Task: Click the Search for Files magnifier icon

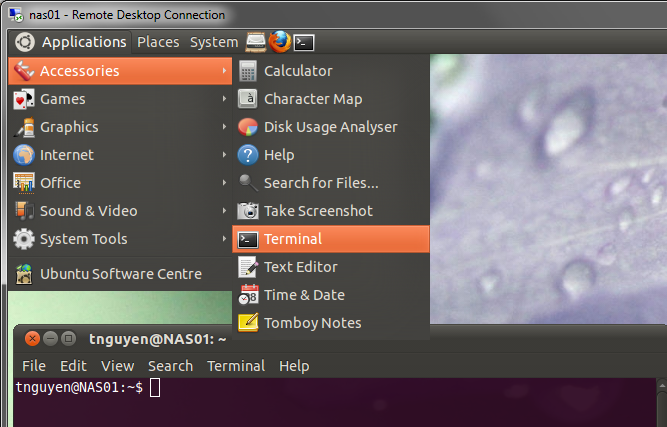Action: [248, 183]
